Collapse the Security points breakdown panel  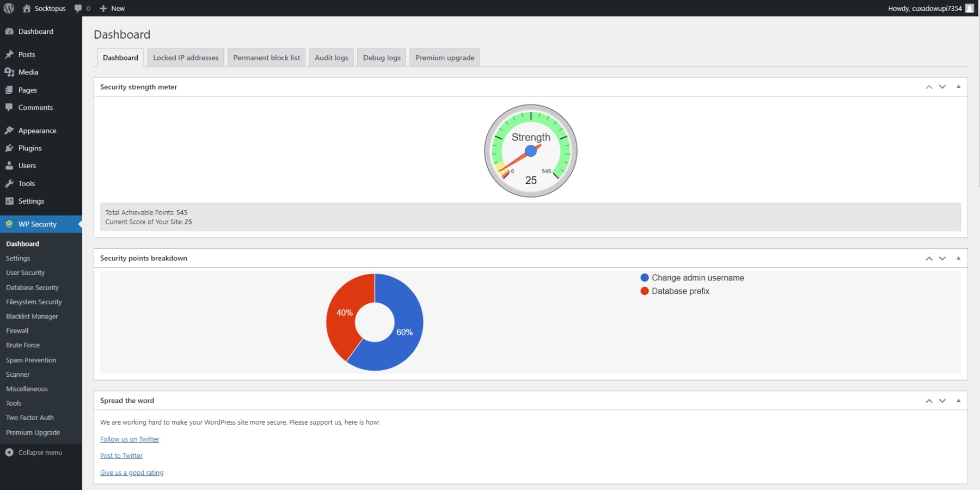[958, 258]
